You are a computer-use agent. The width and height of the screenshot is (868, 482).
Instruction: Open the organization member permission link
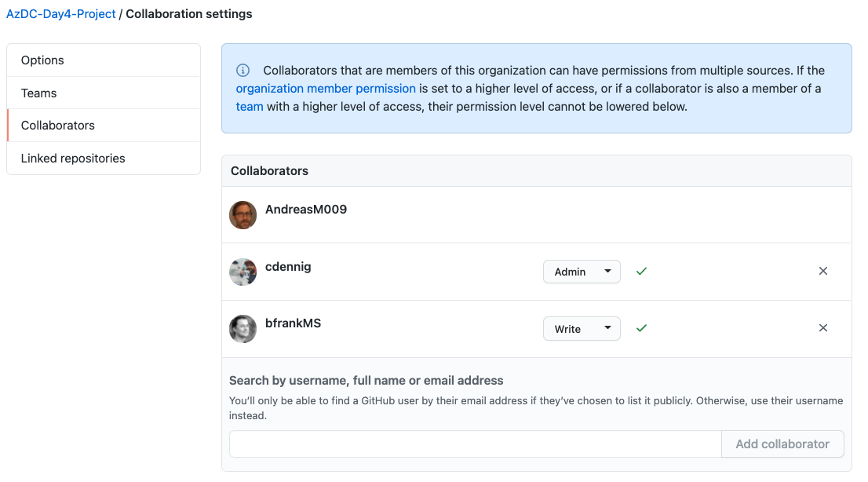point(325,88)
